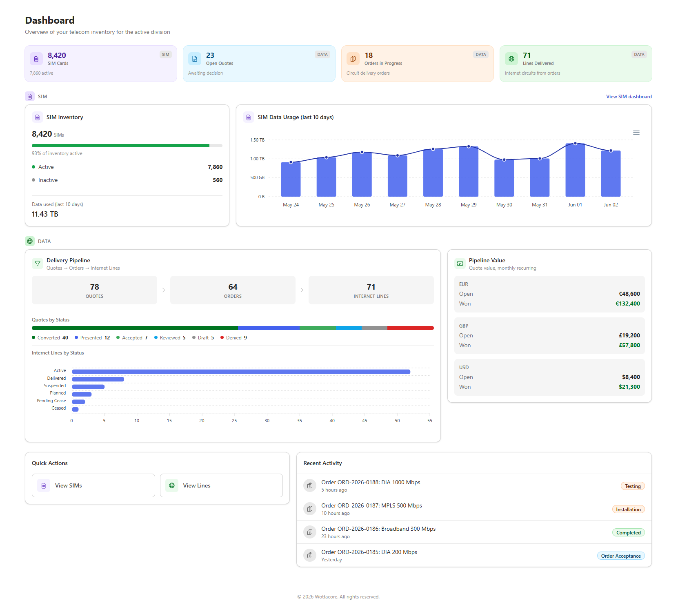Select the 71 Internet Lines pipeline box
The width and height of the screenshot is (678, 616).
pyautogui.click(x=371, y=290)
